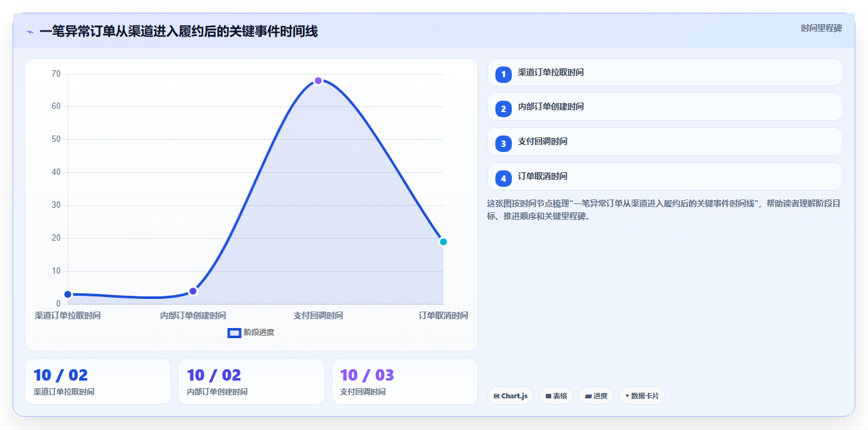The width and height of the screenshot is (868, 430).
Task: Click the purple peak point at 支付回调时间
Action: pyautogui.click(x=318, y=81)
